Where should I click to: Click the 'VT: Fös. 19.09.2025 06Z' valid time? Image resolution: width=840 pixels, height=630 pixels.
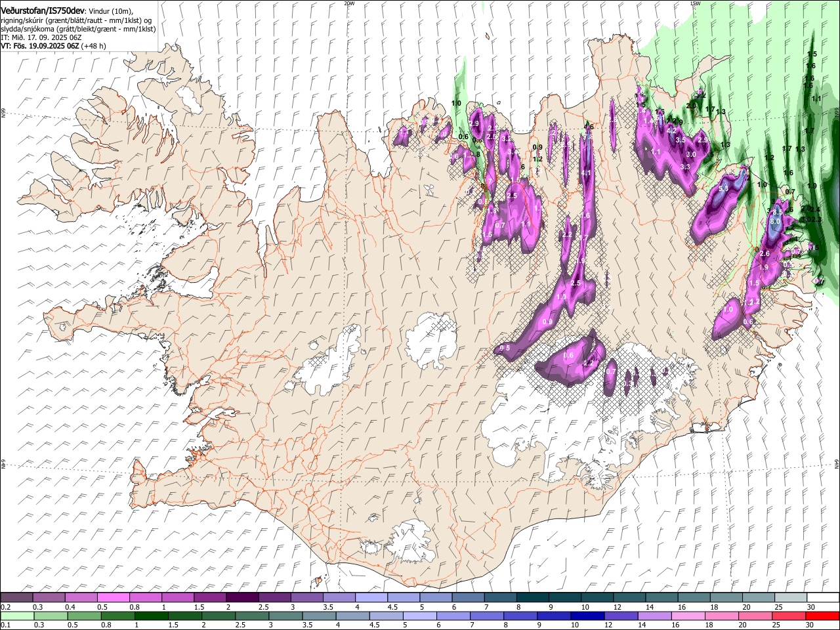pos(40,46)
